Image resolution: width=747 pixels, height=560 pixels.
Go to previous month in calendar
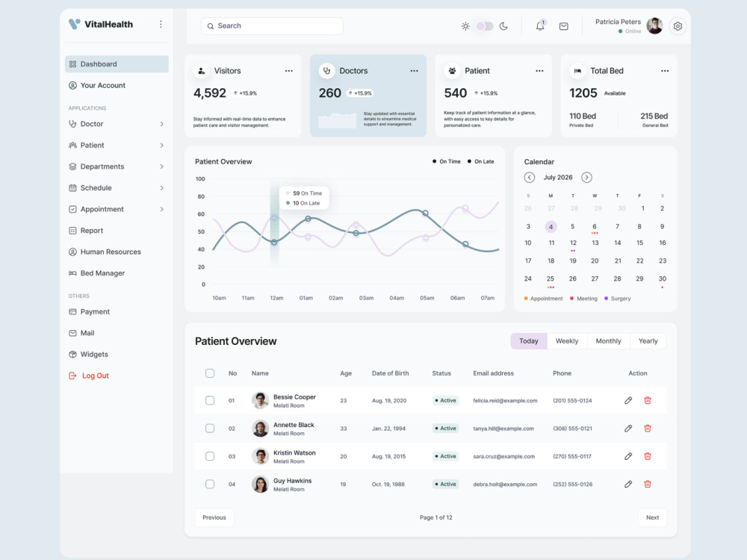point(530,178)
